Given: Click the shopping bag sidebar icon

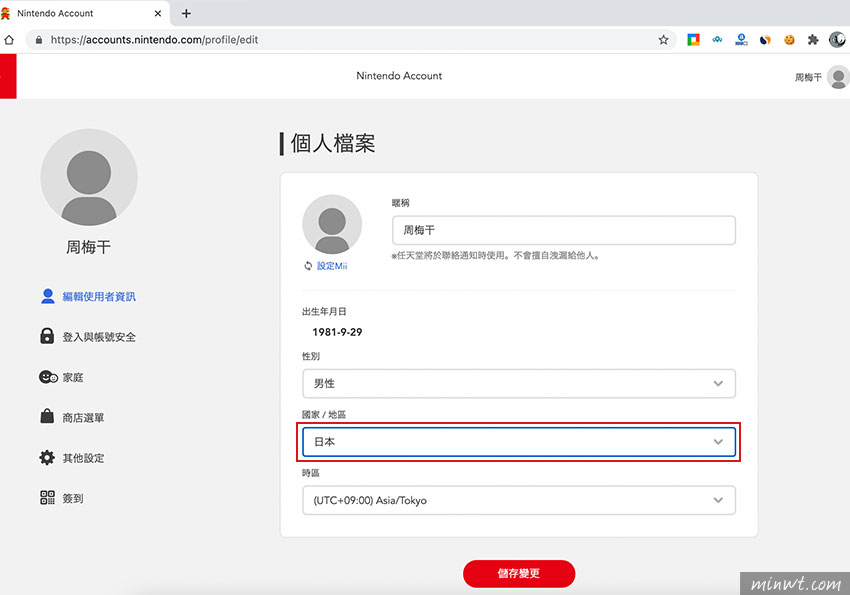Looking at the screenshot, I should (x=47, y=416).
